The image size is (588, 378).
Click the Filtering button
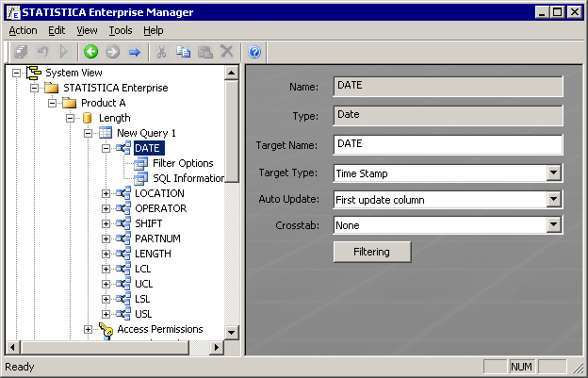point(373,252)
